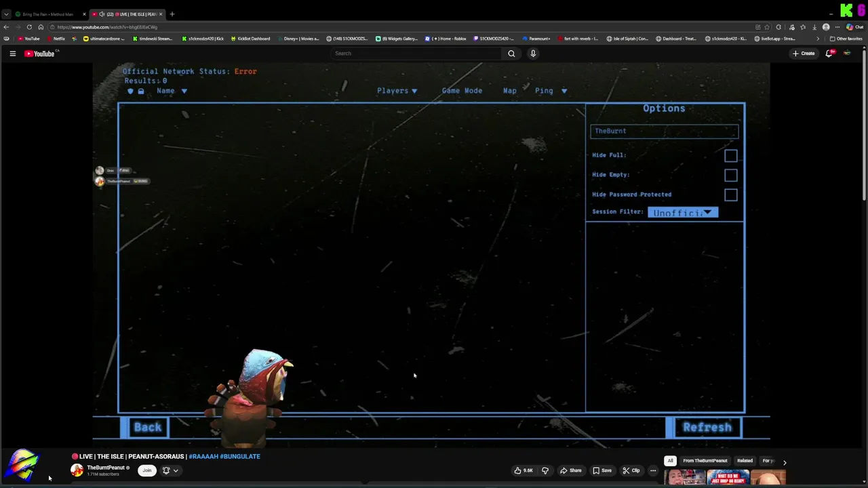
Task: Sort server list by Players
Action: pos(397,91)
